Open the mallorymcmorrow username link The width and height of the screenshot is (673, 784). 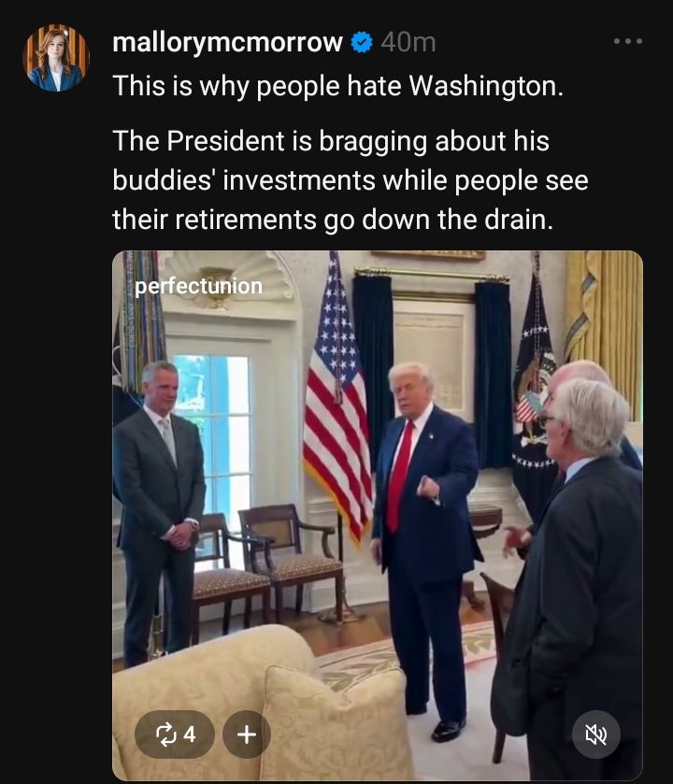(x=227, y=42)
